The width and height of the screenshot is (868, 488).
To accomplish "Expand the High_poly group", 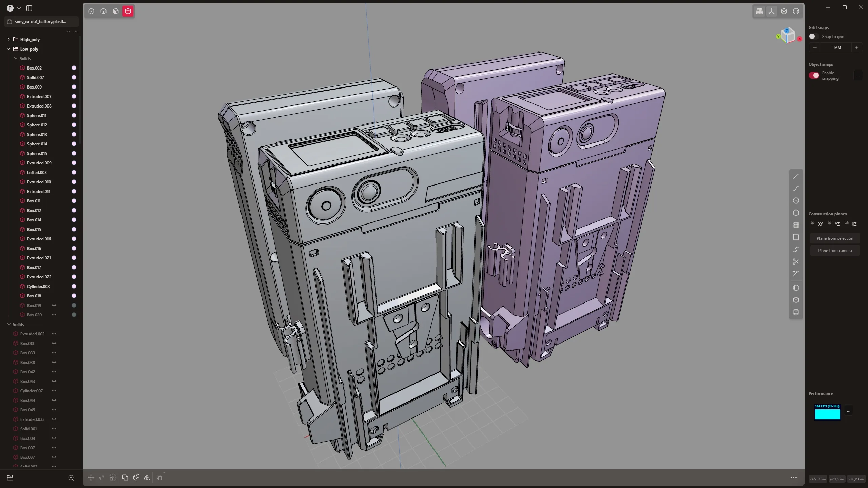I will tap(9, 39).
